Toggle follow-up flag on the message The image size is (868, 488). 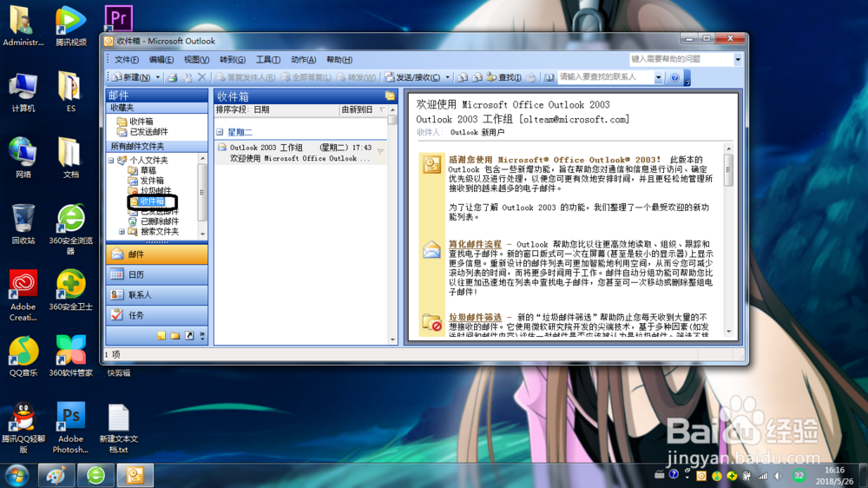(x=380, y=151)
